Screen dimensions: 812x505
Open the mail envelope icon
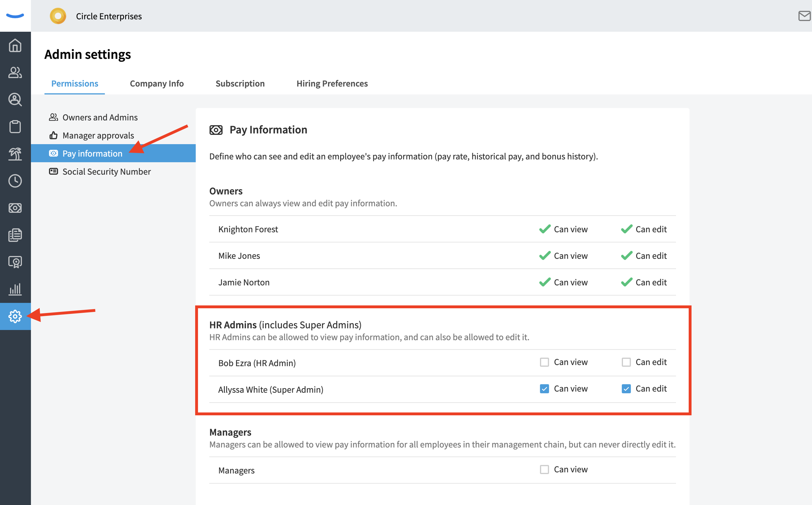[804, 16]
